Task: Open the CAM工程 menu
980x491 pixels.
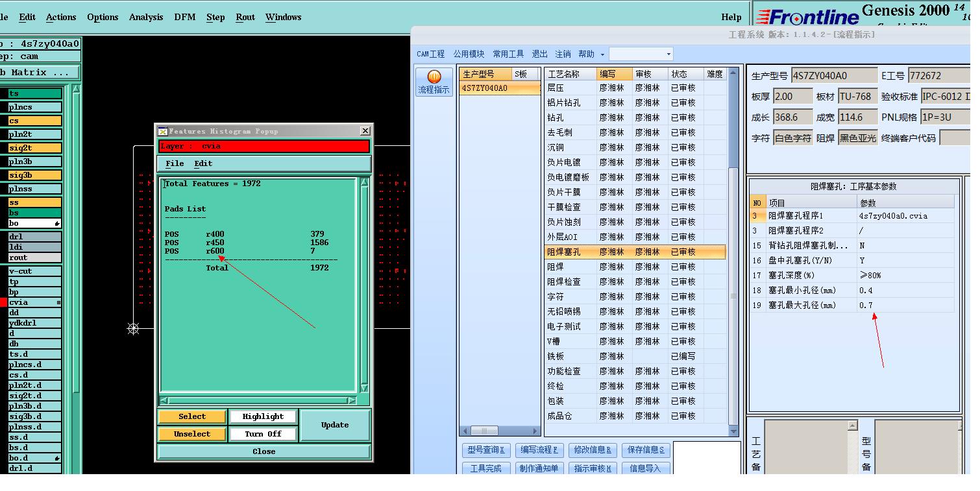Action: [431, 54]
